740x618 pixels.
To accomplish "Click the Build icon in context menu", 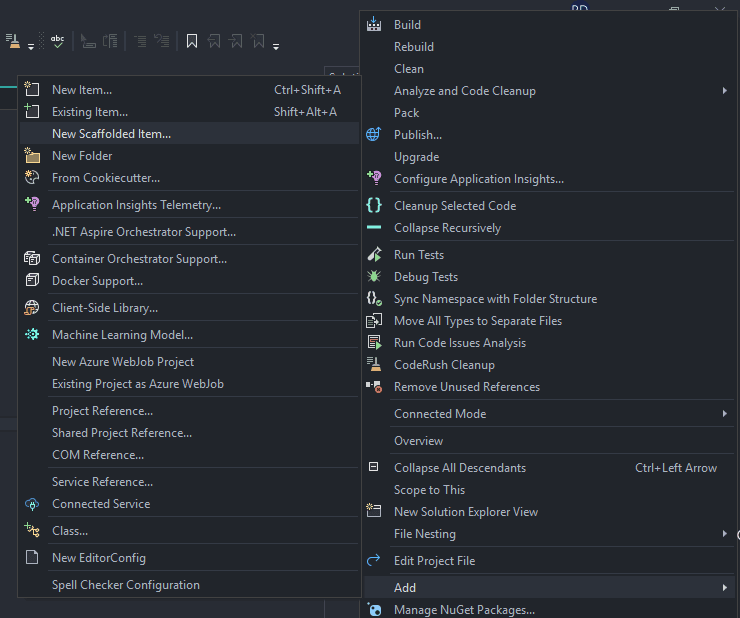I will pos(374,25).
